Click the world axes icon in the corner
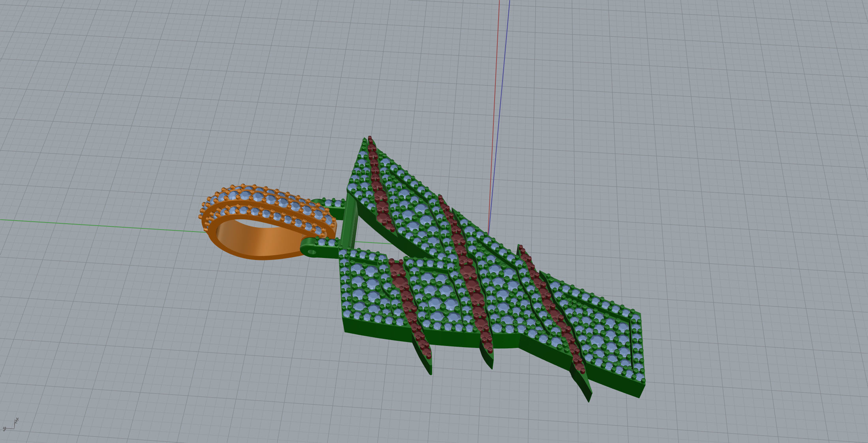The width and height of the screenshot is (868, 443). coord(11,425)
